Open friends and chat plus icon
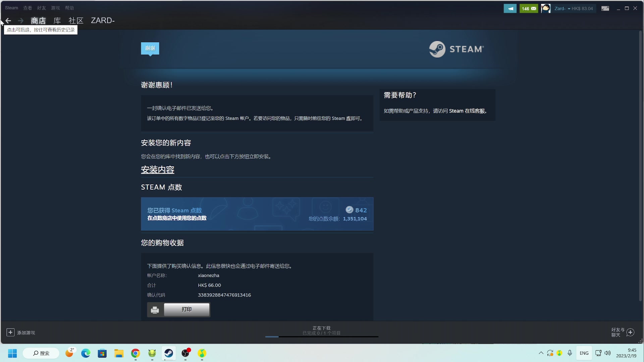The width and height of the screenshot is (644, 362). tap(630, 332)
